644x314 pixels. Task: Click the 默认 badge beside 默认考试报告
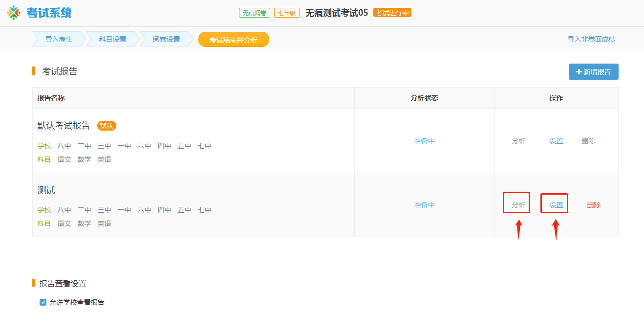coord(107,126)
